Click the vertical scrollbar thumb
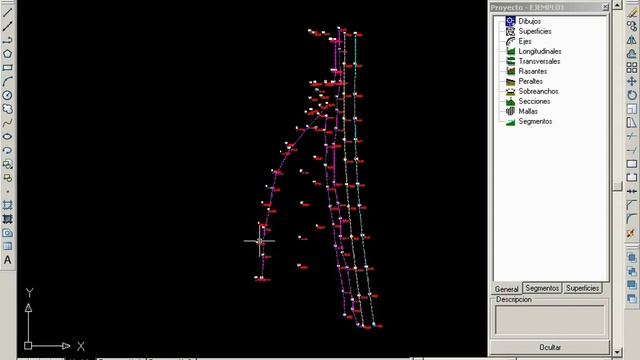This screenshot has height=360, width=640. coord(617,187)
